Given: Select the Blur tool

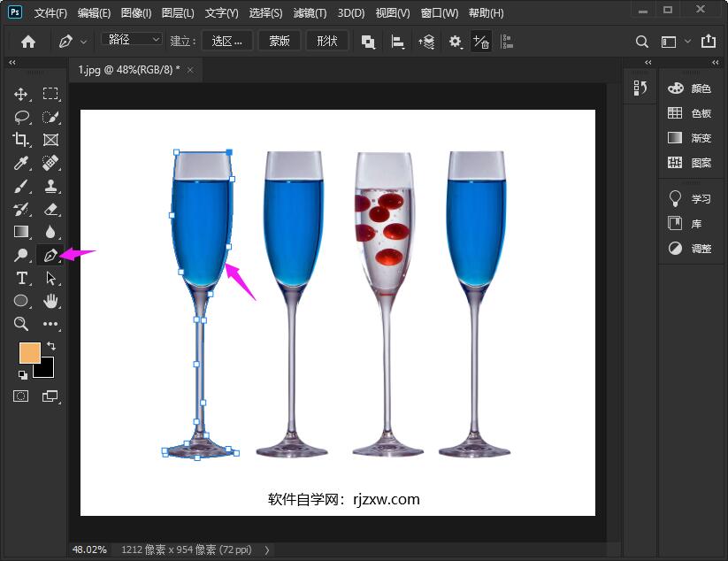Looking at the screenshot, I should click(x=50, y=232).
